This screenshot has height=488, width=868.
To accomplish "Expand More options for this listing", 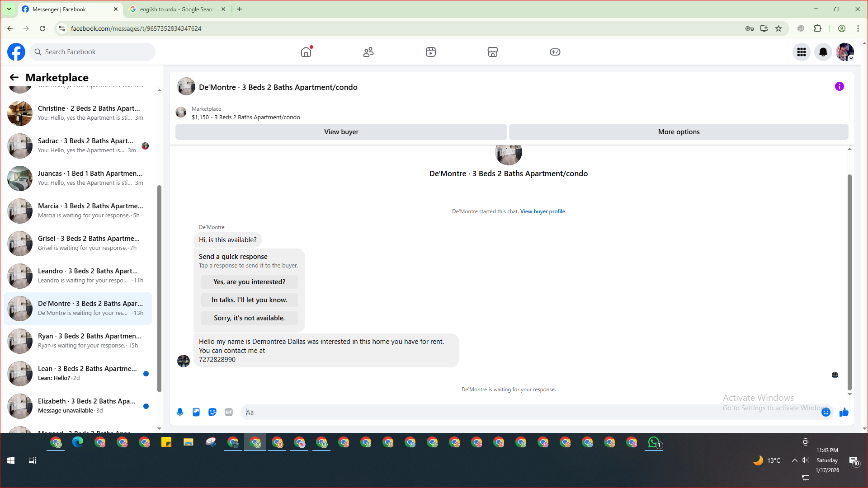I will tap(678, 132).
